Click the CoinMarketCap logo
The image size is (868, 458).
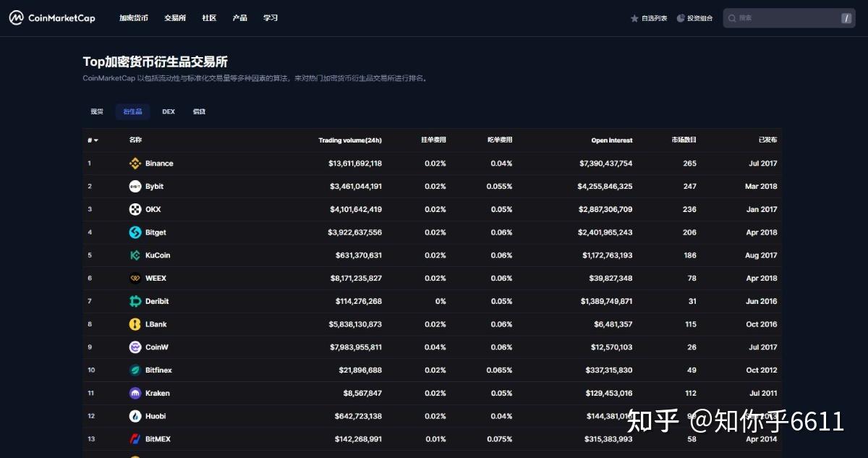point(52,18)
